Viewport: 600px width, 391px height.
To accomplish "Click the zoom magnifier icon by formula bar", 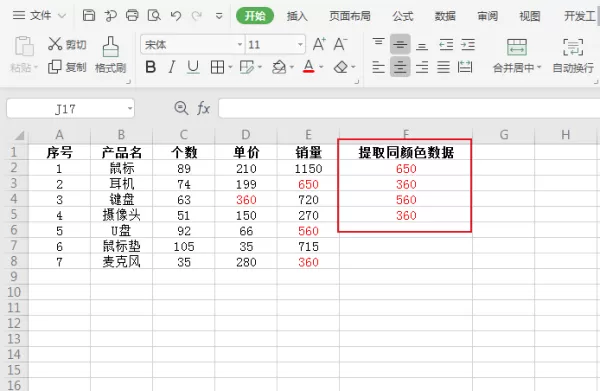I will coord(181,108).
